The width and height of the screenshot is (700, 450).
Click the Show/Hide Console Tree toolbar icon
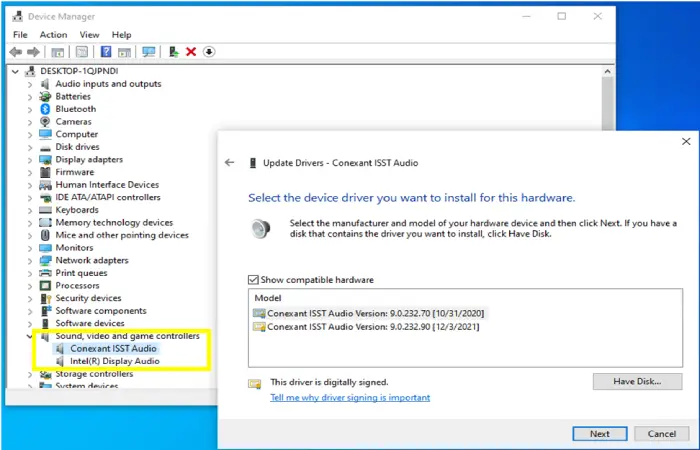point(58,52)
